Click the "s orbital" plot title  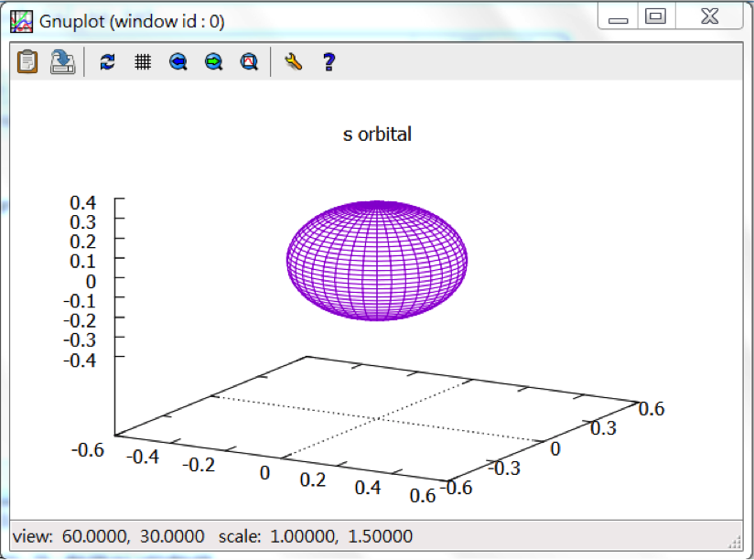[x=377, y=135]
